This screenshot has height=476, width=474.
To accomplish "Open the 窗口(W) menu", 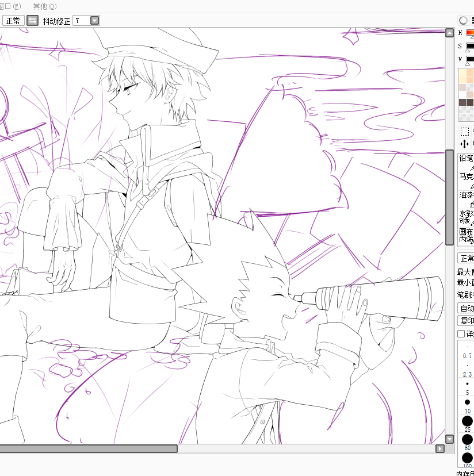I will point(10,6).
